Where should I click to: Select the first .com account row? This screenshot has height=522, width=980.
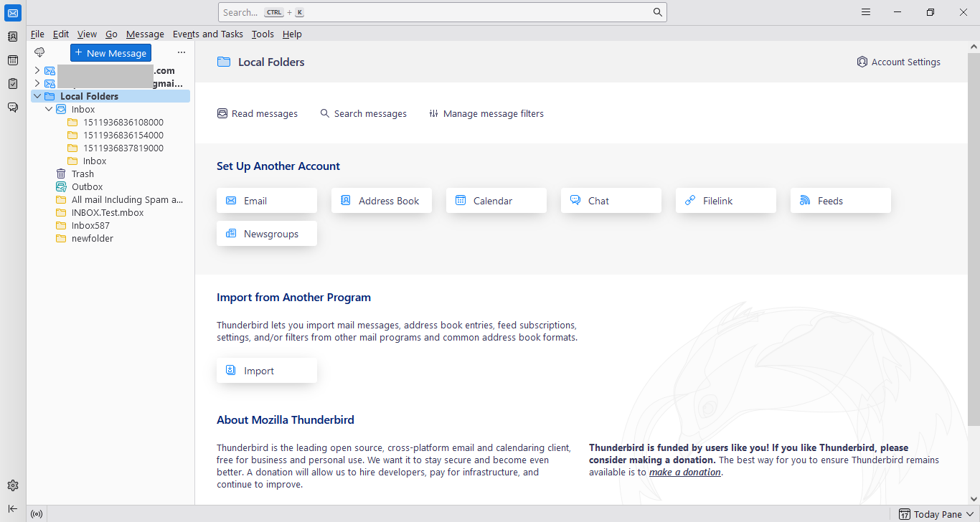pos(111,70)
